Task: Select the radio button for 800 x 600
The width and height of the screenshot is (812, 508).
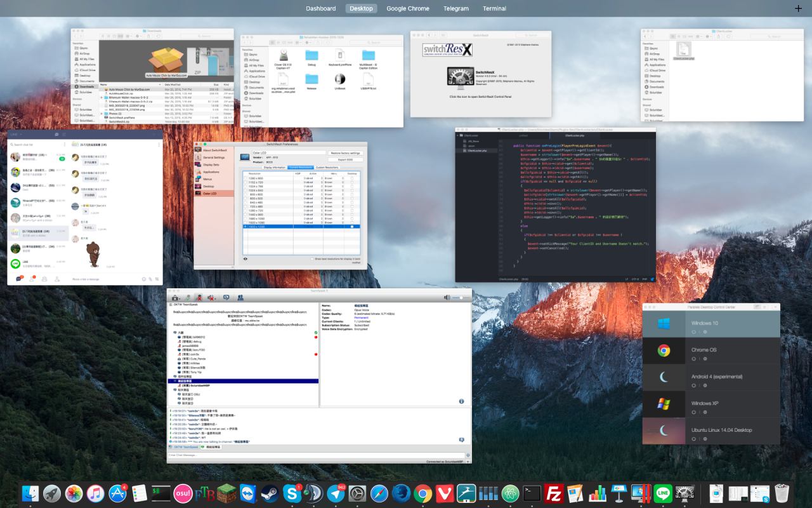Action: pyautogui.click(x=246, y=194)
